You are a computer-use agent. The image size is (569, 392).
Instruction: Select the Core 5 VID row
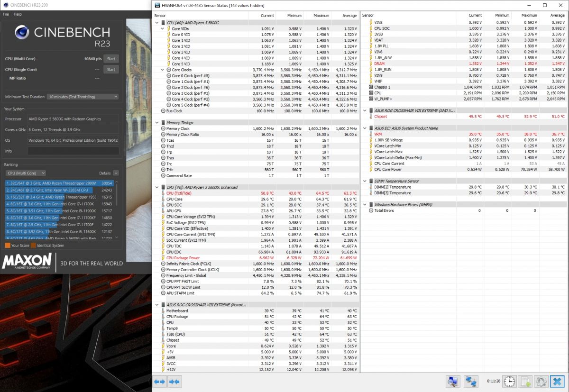point(256,64)
